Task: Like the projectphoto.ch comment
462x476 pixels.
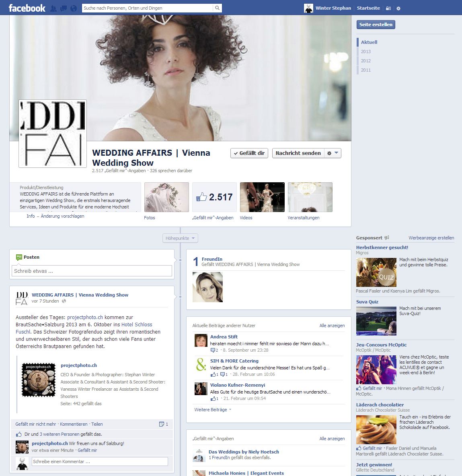Action: coord(87,450)
